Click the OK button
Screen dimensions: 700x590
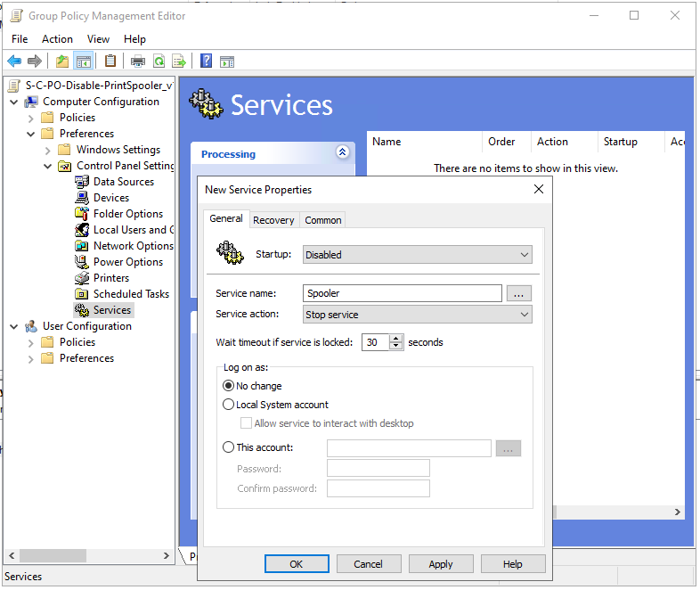tap(297, 564)
